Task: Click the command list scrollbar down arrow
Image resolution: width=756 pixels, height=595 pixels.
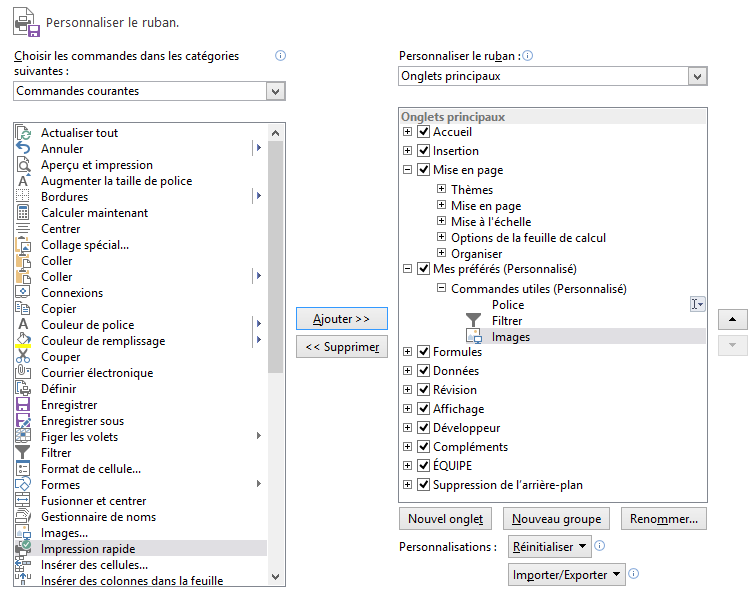Action: 276,577
